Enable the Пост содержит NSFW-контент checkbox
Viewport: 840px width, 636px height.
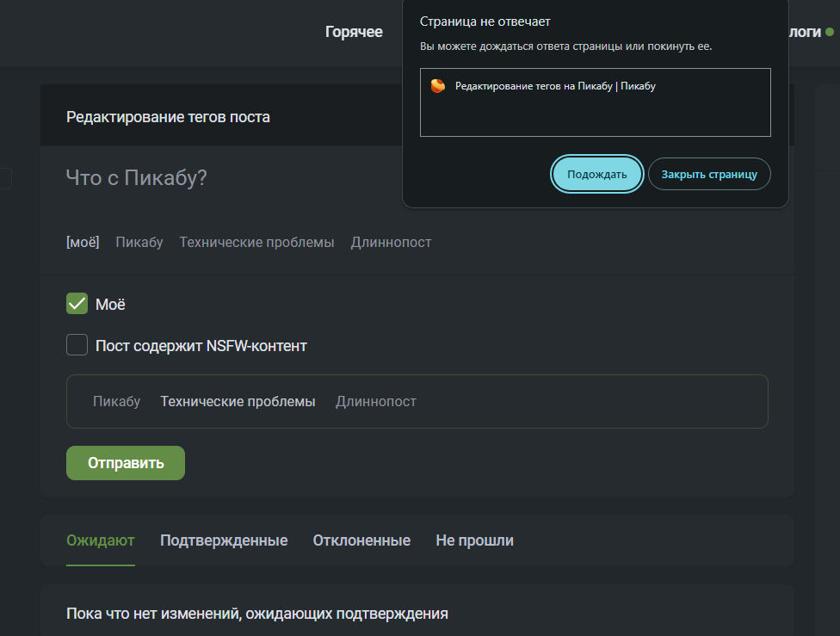(x=77, y=346)
